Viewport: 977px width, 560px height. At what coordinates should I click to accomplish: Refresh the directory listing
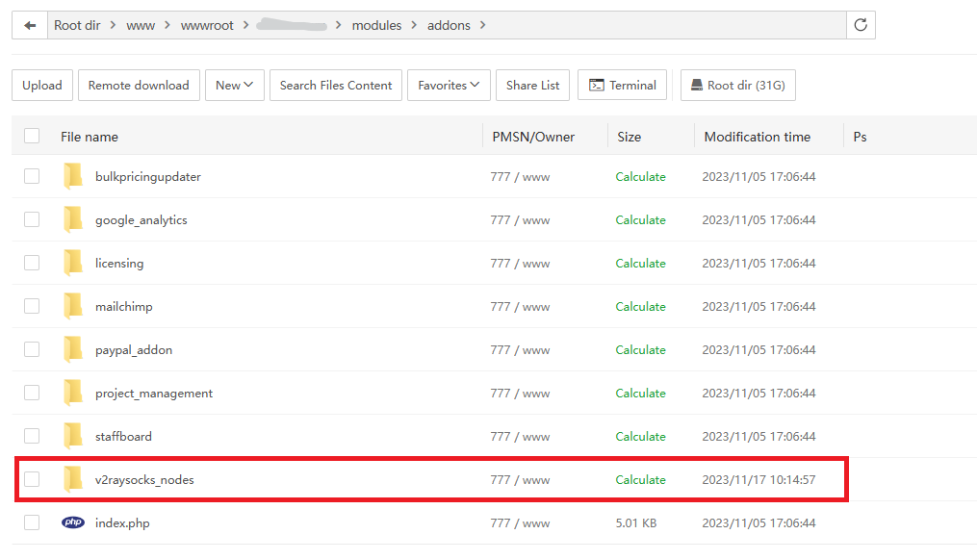click(861, 25)
